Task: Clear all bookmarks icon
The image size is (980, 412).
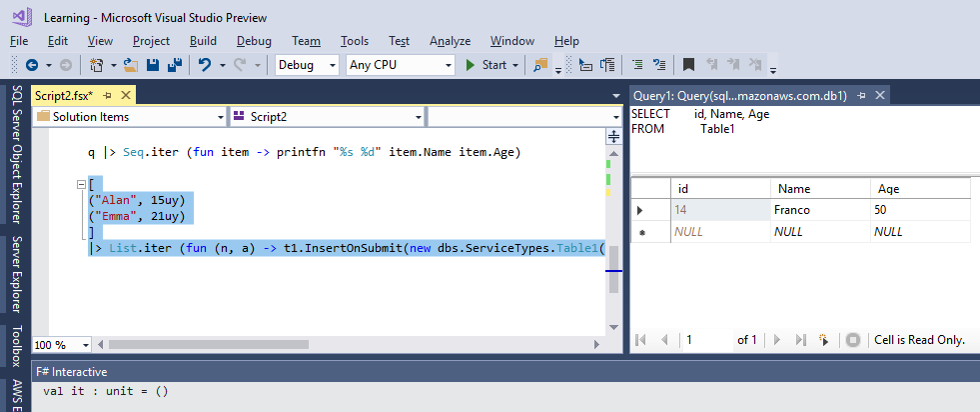Action: (755, 65)
